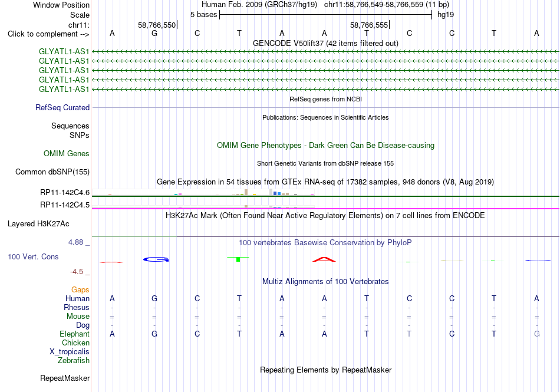
Task: Click the -4.5 PhyloP lower scale value
Action: [x=77, y=272]
